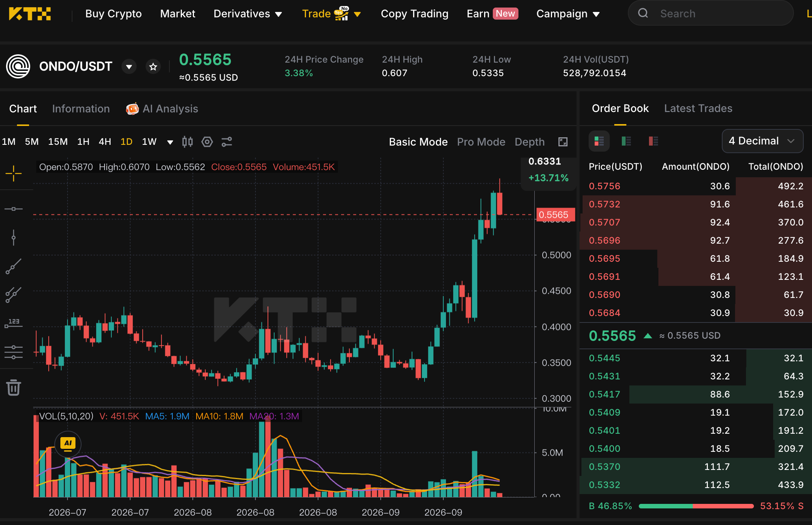Open the Chart tab
812x525 pixels.
pos(23,109)
